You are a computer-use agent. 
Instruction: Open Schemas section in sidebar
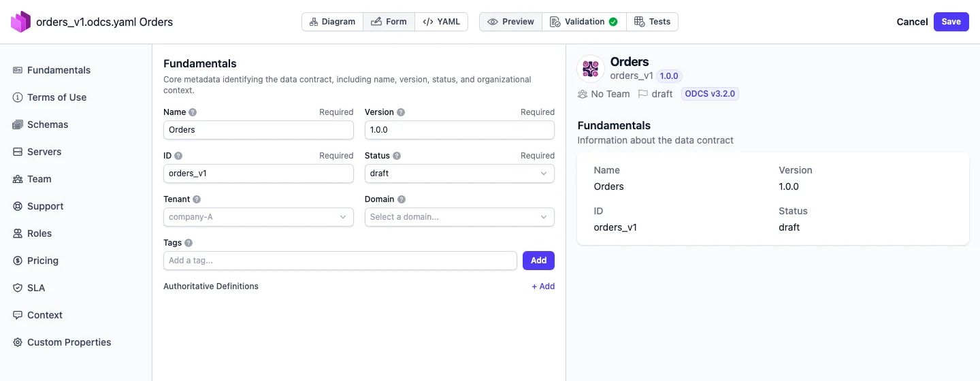coord(76,125)
